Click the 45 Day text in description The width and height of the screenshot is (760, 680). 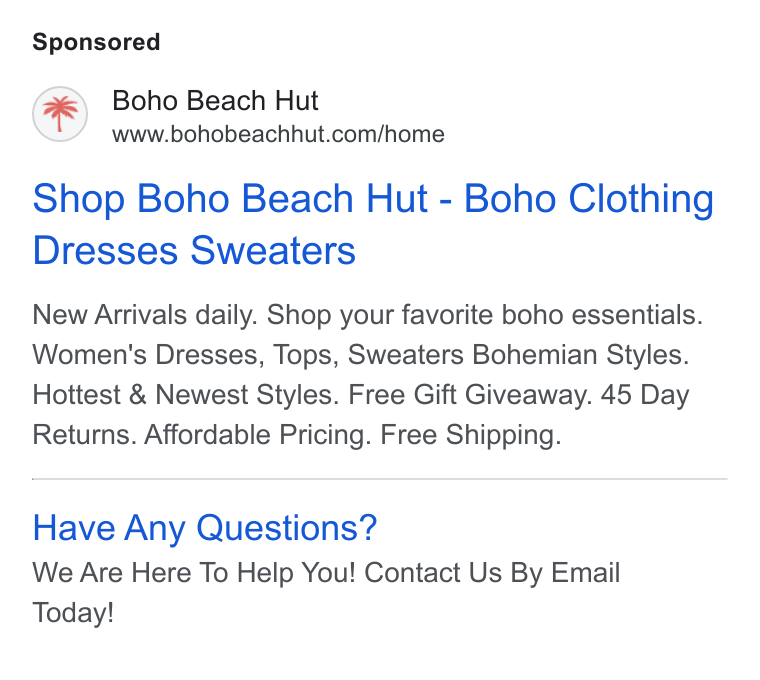(645, 395)
